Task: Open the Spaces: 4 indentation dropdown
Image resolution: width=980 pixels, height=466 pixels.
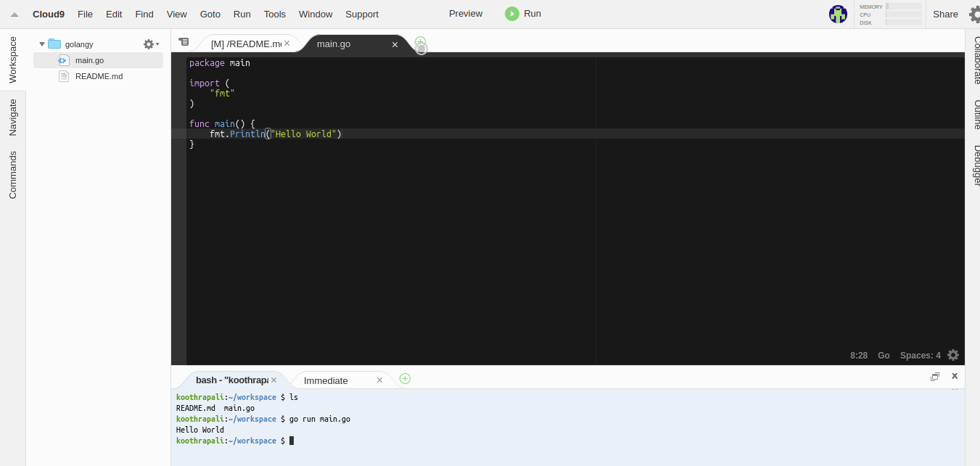Action: coord(920,356)
